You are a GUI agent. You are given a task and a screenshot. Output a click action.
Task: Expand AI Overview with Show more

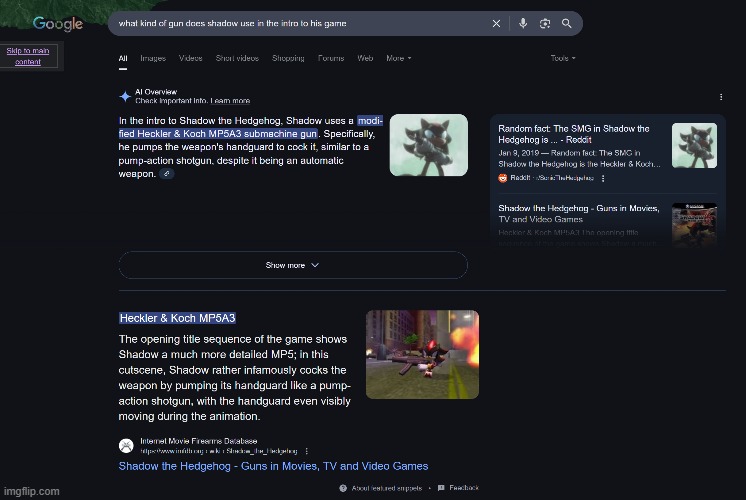pyautogui.click(x=293, y=265)
